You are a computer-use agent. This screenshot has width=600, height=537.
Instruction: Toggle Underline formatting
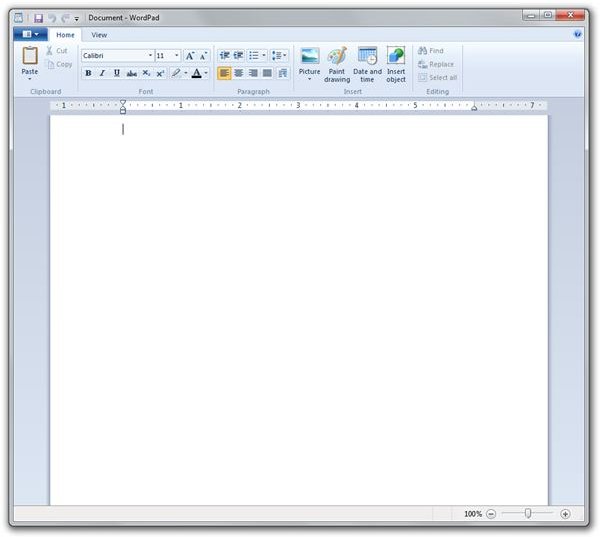pyautogui.click(x=117, y=73)
